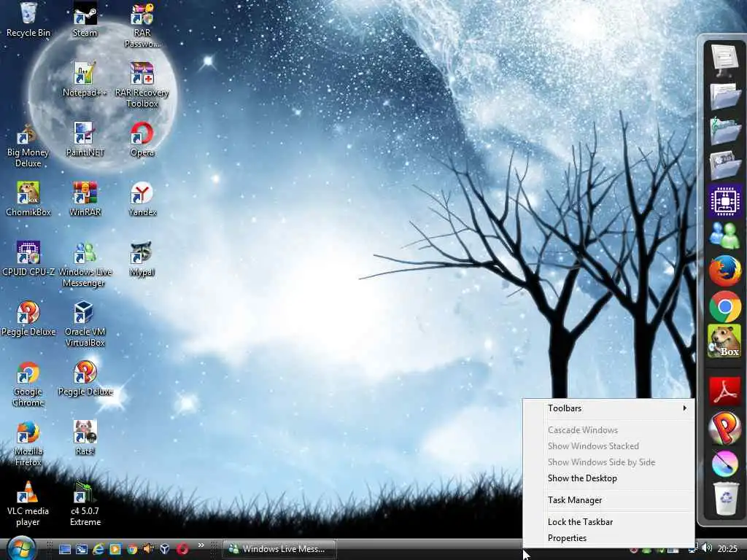Open the speaker icon in Quick Launch
The width and height of the screenshot is (747, 560).
point(149,549)
